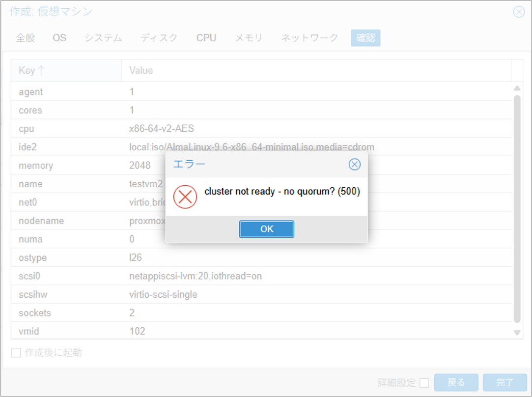
Task: Close the エラー dialog with X icon
Action: [x=354, y=165]
